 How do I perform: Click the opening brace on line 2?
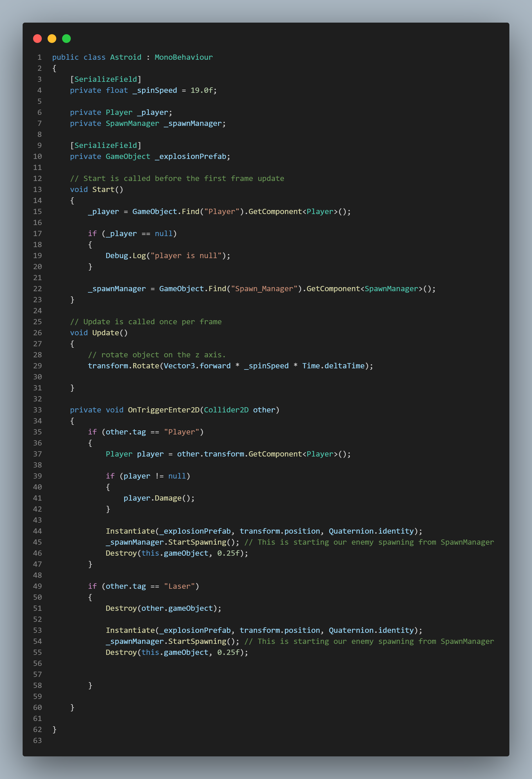55,68
